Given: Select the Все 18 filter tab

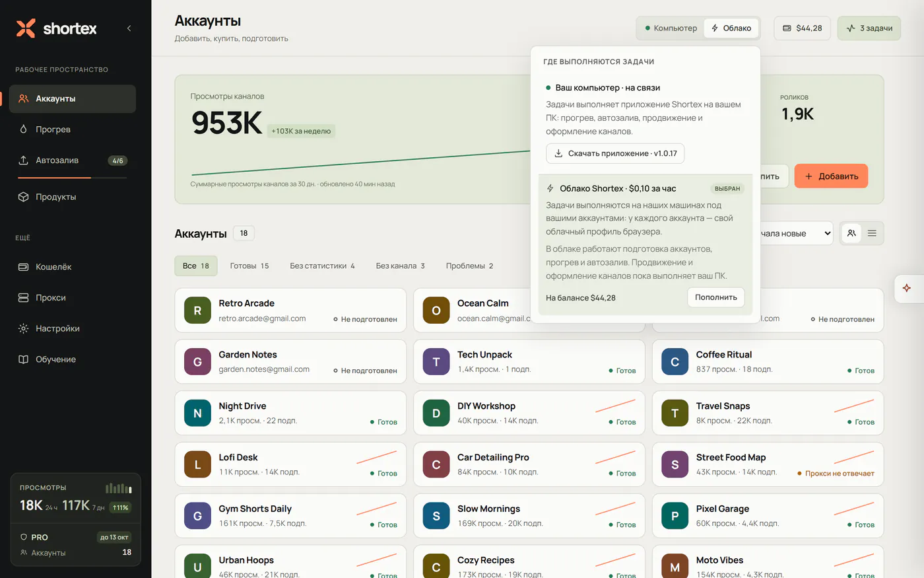Looking at the screenshot, I should 196,266.
